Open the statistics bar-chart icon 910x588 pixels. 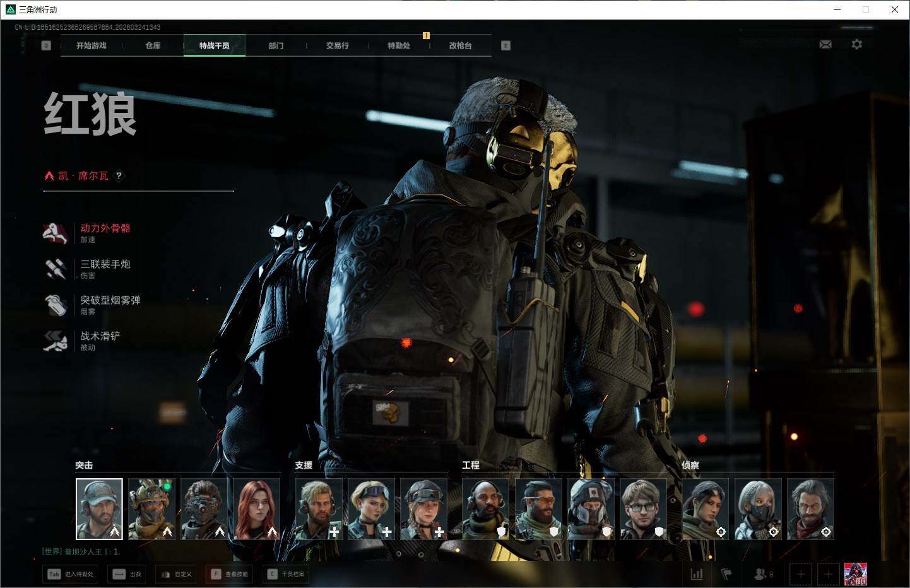pos(697,574)
